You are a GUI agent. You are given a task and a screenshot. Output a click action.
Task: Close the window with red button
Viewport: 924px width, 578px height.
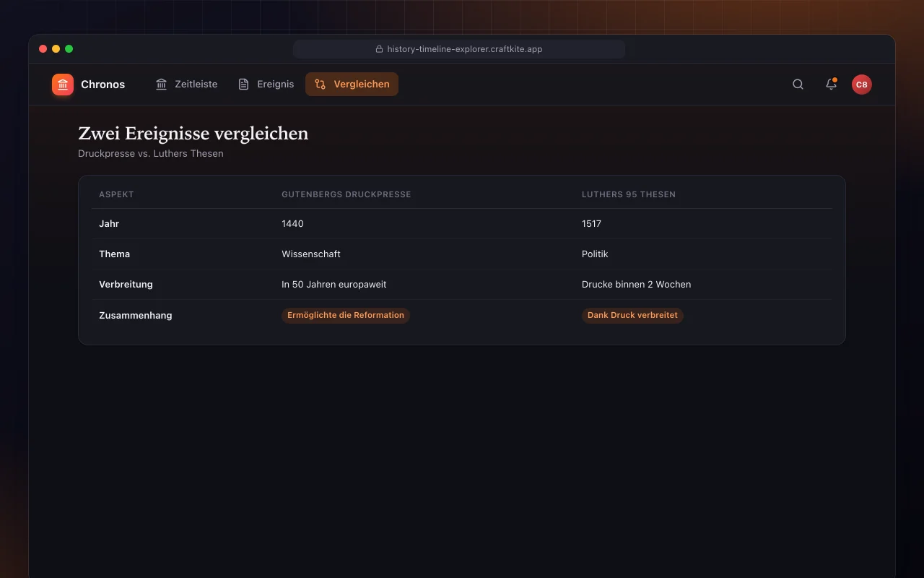click(43, 49)
